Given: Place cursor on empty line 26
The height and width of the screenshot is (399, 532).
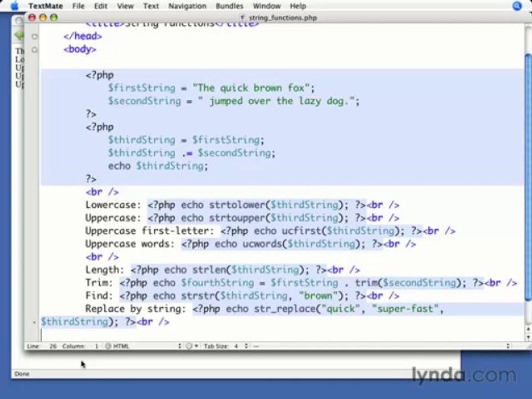Looking at the screenshot, I should coord(282,335).
